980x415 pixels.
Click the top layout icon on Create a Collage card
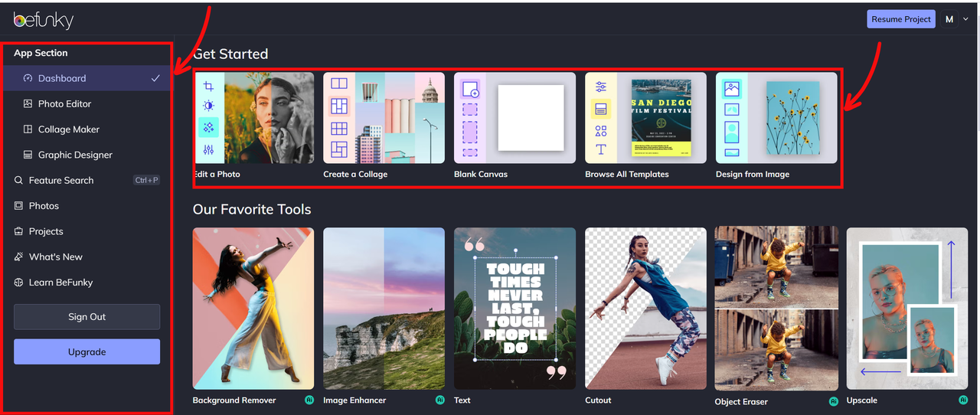[x=339, y=84]
